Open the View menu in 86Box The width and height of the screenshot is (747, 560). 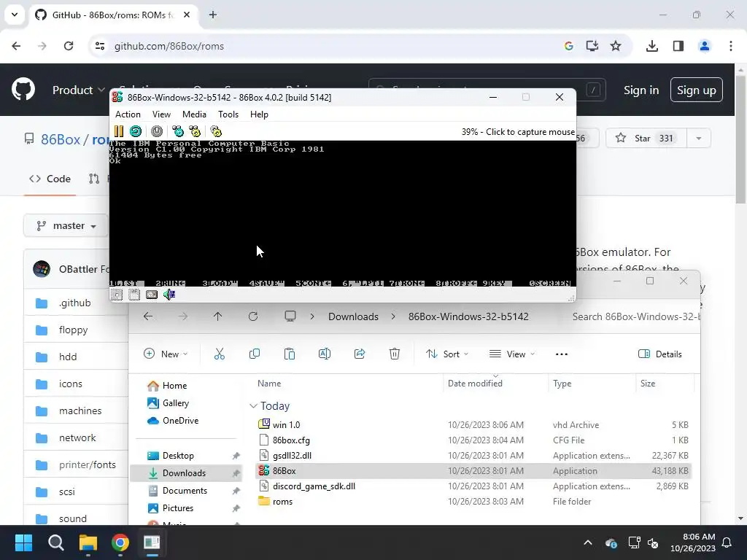(x=161, y=114)
